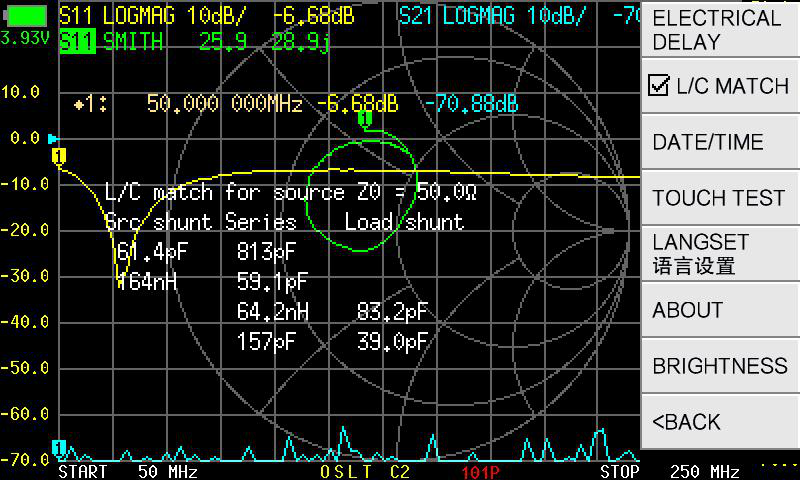
Task: Click cyan marker 1 on the S21 trace
Action: 59,447
